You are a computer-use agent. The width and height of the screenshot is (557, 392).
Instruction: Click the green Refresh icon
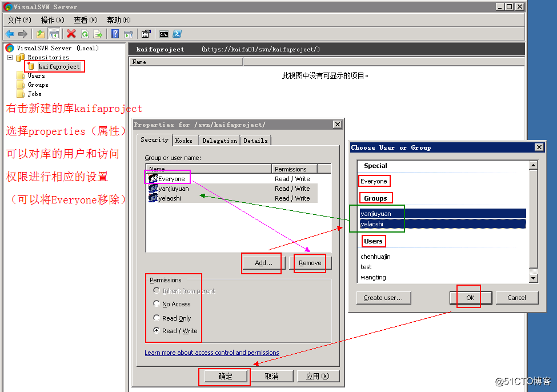pos(85,34)
